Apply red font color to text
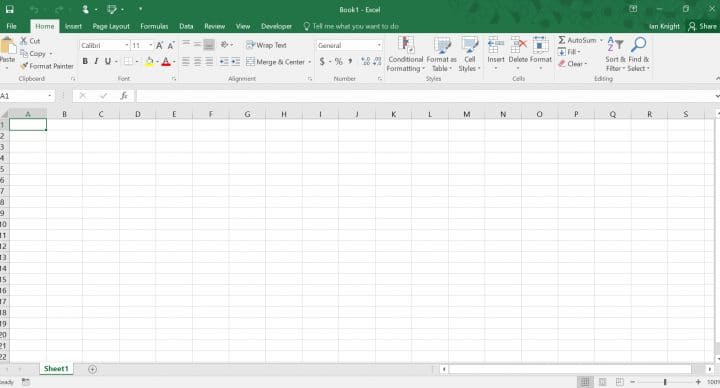The image size is (720, 388). (166, 62)
